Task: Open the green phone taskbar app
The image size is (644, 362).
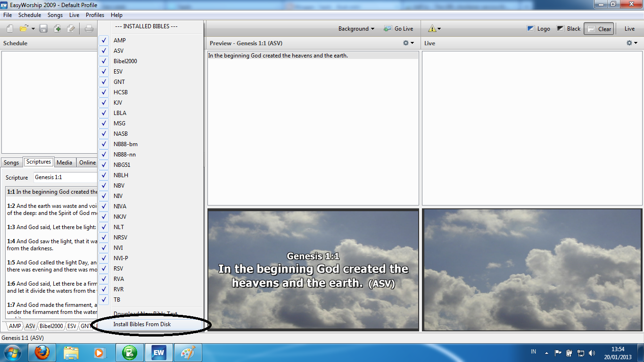Action: pyautogui.click(x=129, y=353)
